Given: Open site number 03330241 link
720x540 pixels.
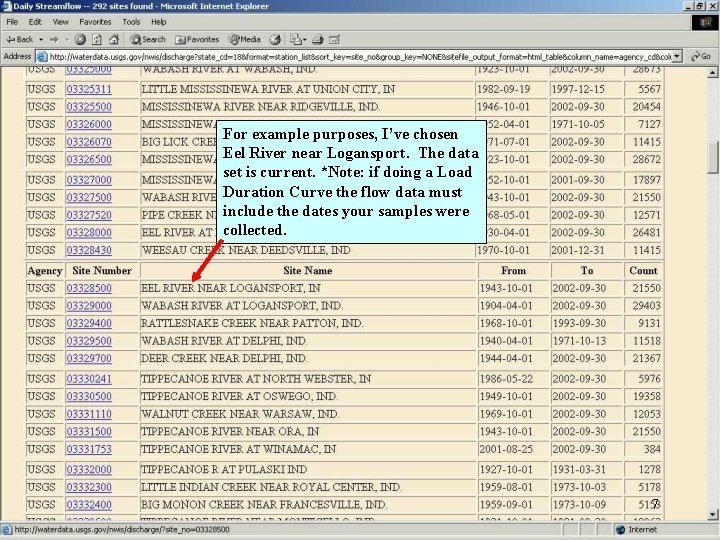Looking at the screenshot, I should pyautogui.click(x=89, y=379).
